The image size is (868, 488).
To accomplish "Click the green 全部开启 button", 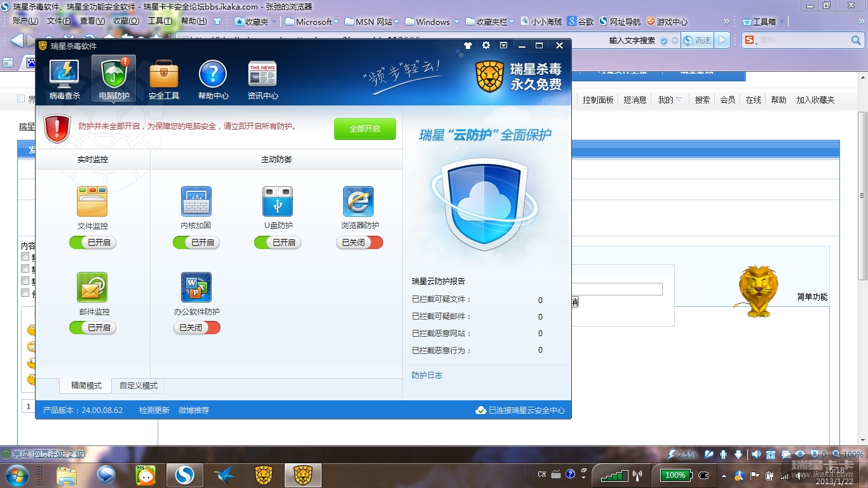I will [x=365, y=129].
